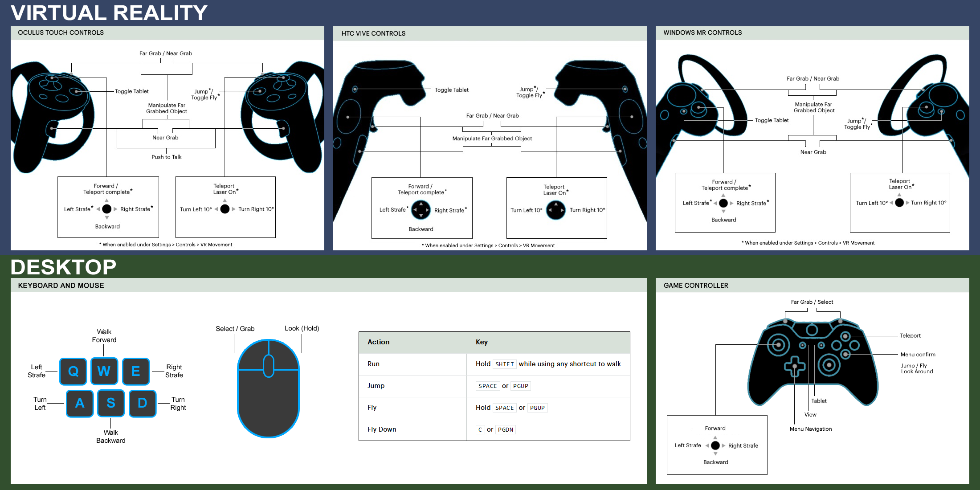The image size is (980, 490).
Task: Click the HTC Vive right controller trackpad
Action: pos(631,117)
